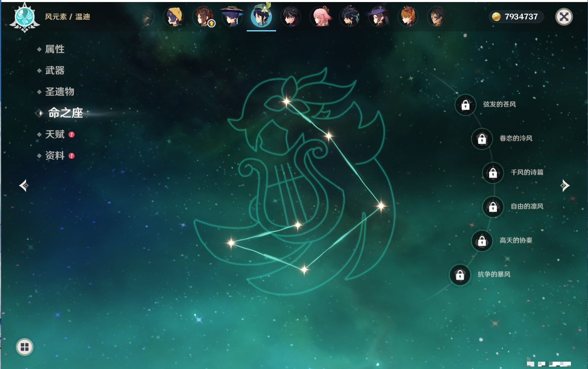Select the 命之座 constellation tab
The width and height of the screenshot is (588, 369).
66,113
